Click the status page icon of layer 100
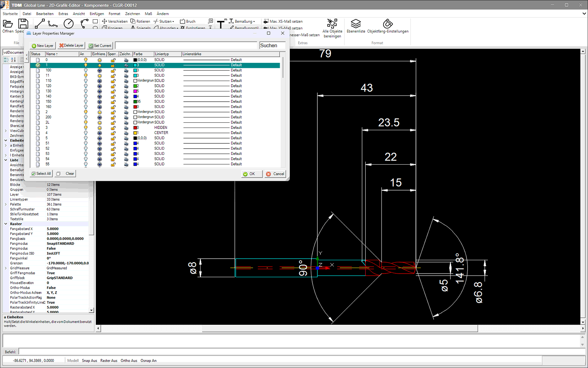The width and height of the screenshot is (588, 368). tap(38, 70)
